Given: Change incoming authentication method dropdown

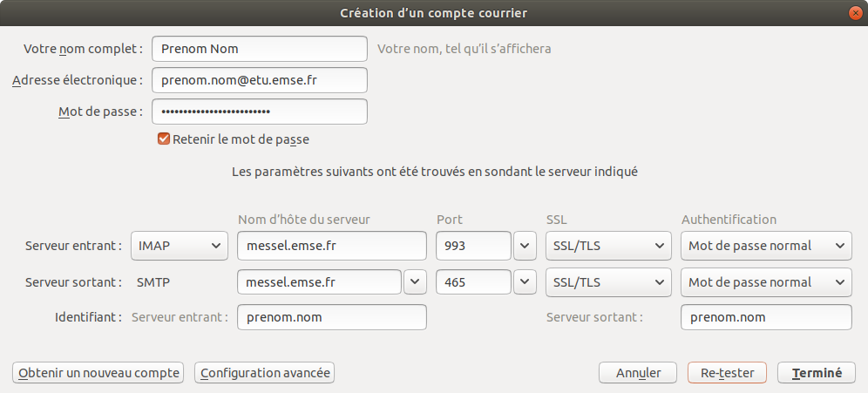Looking at the screenshot, I should coord(765,246).
